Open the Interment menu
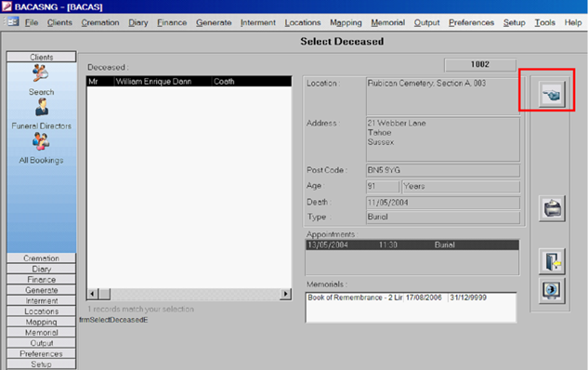 click(258, 22)
